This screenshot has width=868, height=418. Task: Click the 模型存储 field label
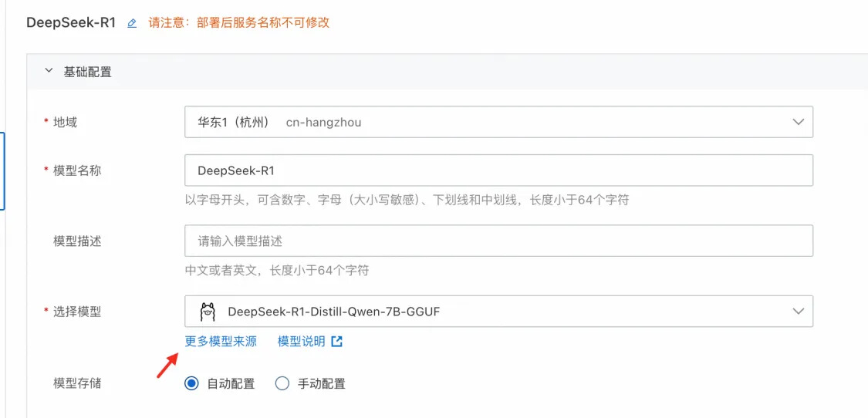point(77,383)
